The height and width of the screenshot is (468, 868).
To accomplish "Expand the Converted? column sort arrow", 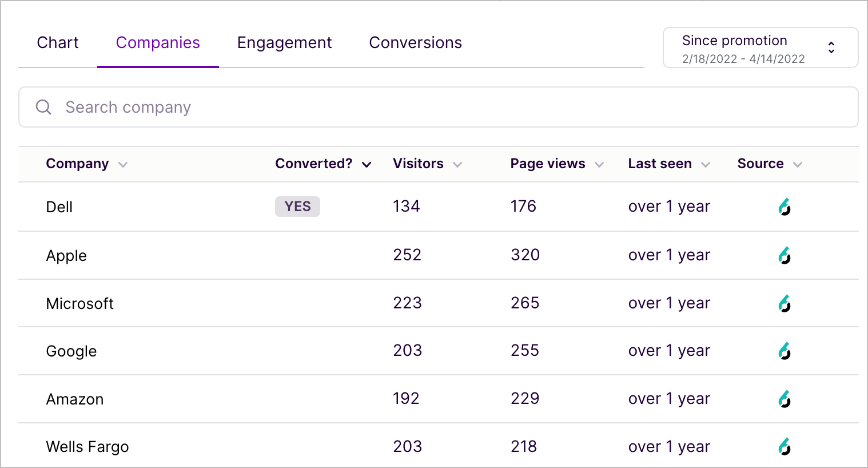I will pos(367,165).
